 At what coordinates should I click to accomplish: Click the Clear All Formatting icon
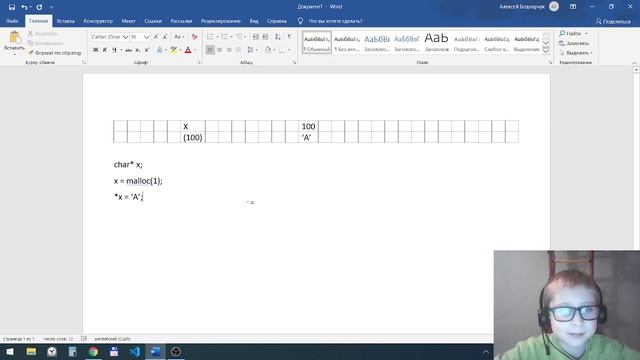pos(194,37)
